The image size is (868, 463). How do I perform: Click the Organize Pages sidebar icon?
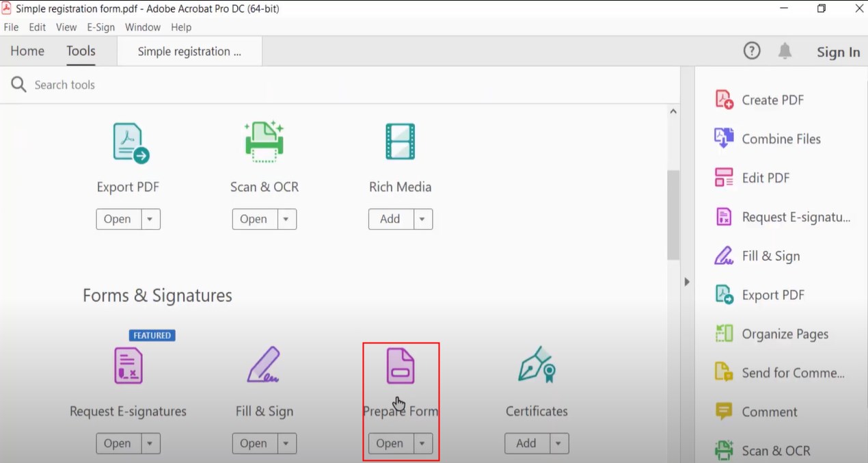[722, 334]
